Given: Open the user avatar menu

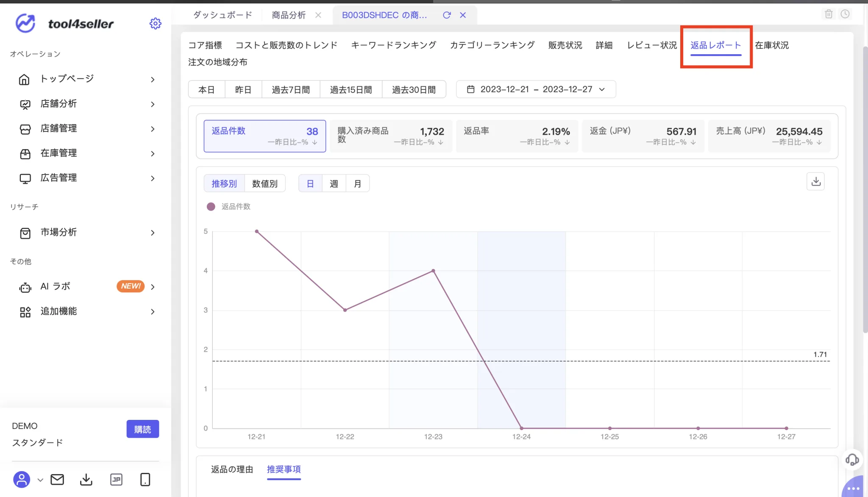Looking at the screenshot, I should point(22,480).
